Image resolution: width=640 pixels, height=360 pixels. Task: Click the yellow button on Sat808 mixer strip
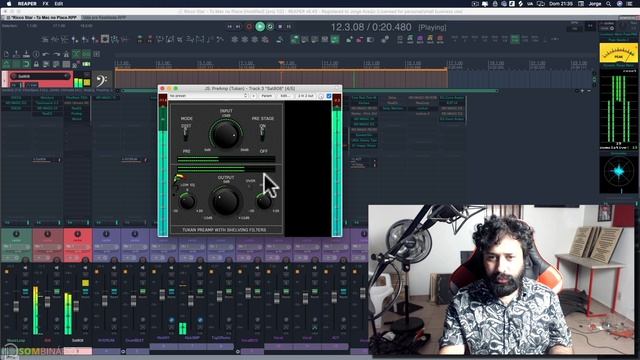pos(85,282)
